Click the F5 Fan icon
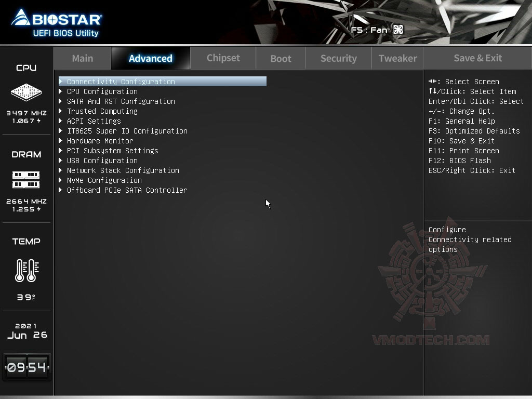This screenshot has width=532, height=399. (x=398, y=30)
